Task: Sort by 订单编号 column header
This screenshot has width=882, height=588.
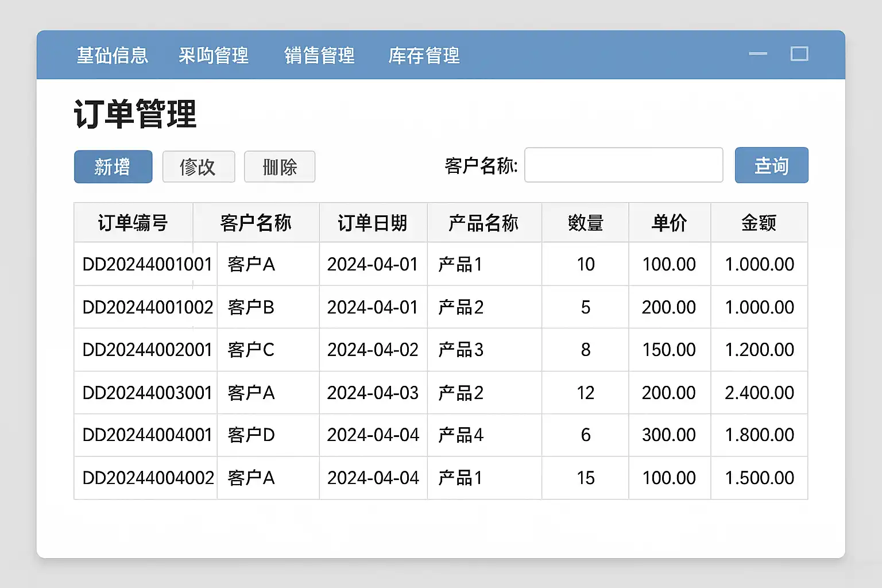Action: (133, 223)
